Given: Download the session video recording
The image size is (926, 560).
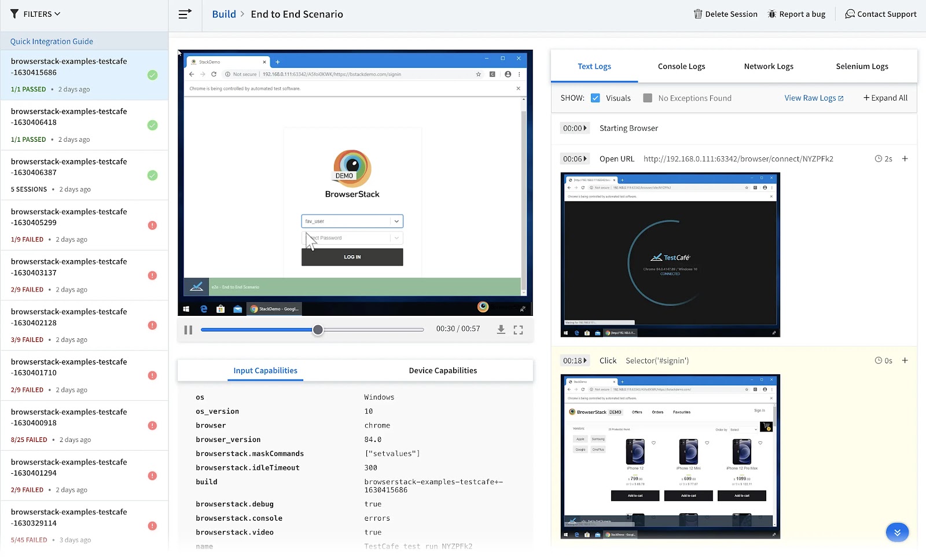Looking at the screenshot, I should coord(501,329).
